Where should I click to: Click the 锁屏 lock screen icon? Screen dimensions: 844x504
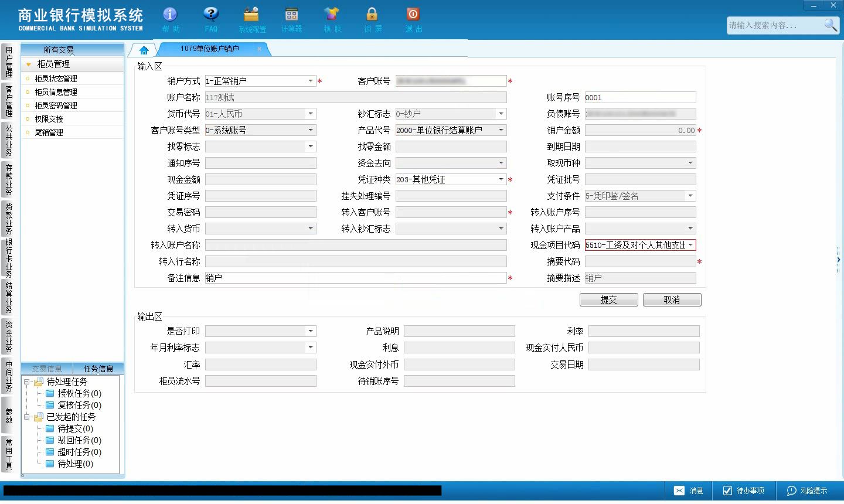372,19
